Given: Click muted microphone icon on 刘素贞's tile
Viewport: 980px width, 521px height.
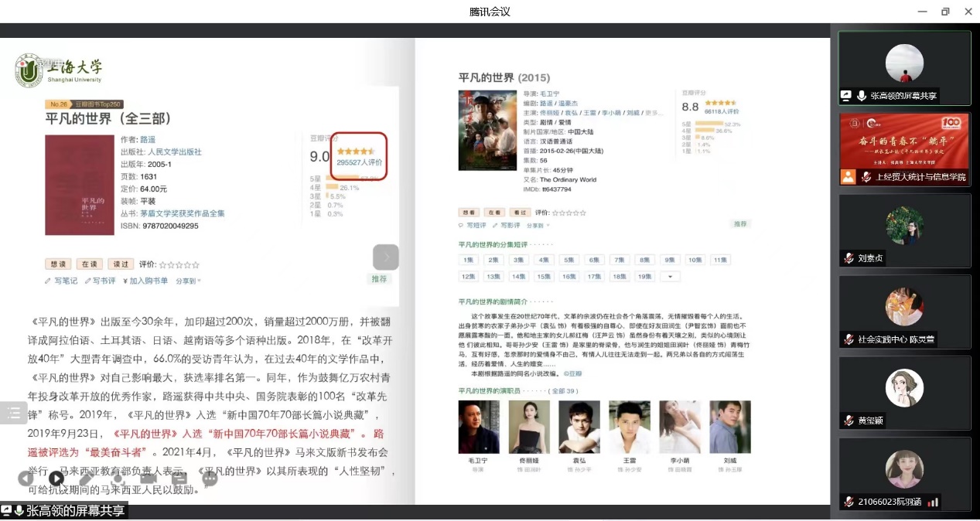Looking at the screenshot, I should pyautogui.click(x=849, y=258).
